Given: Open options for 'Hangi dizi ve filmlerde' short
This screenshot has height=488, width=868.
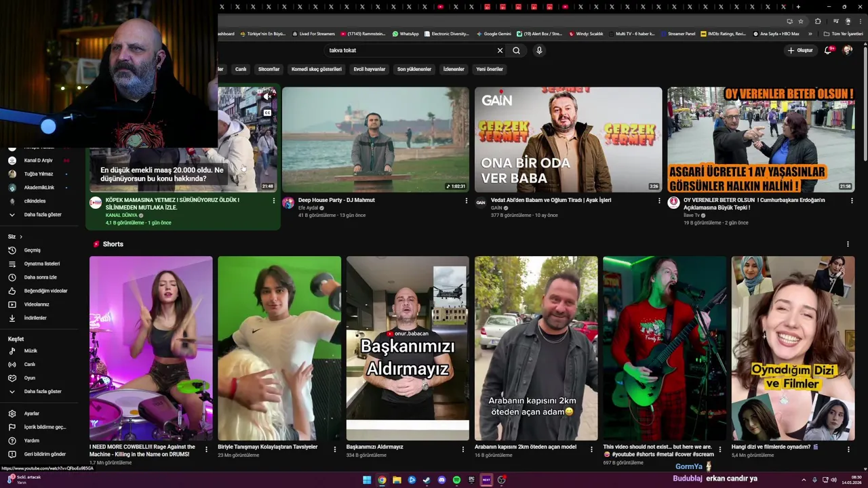Looking at the screenshot, I should [848, 449].
